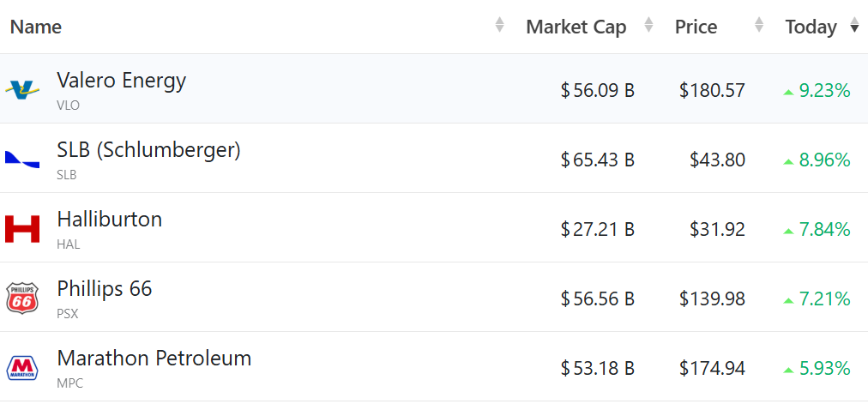The image size is (868, 404).
Task: Click the SLB Schlumberger logo icon
Action: click(22, 159)
